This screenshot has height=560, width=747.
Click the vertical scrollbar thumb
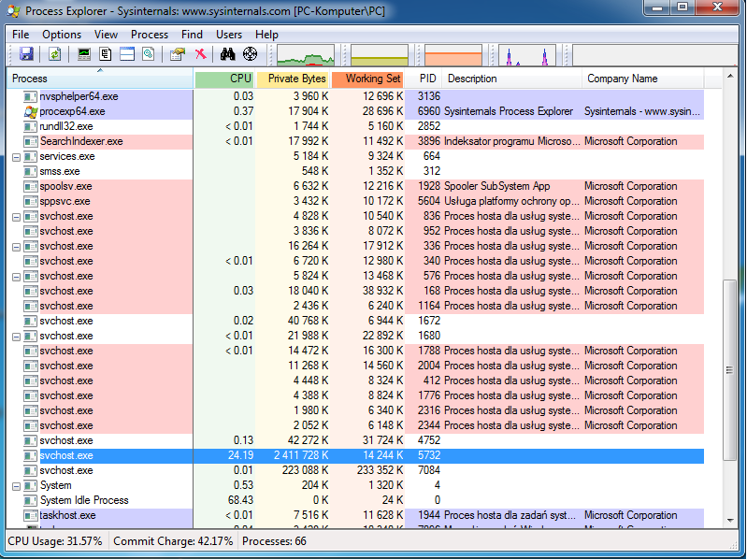[730, 370]
